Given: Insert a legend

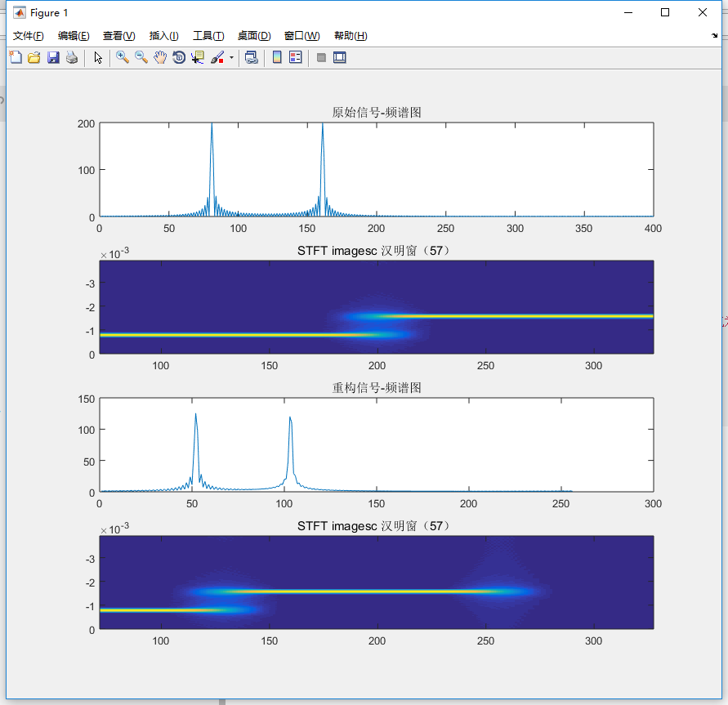Looking at the screenshot, I should point(295,57).
